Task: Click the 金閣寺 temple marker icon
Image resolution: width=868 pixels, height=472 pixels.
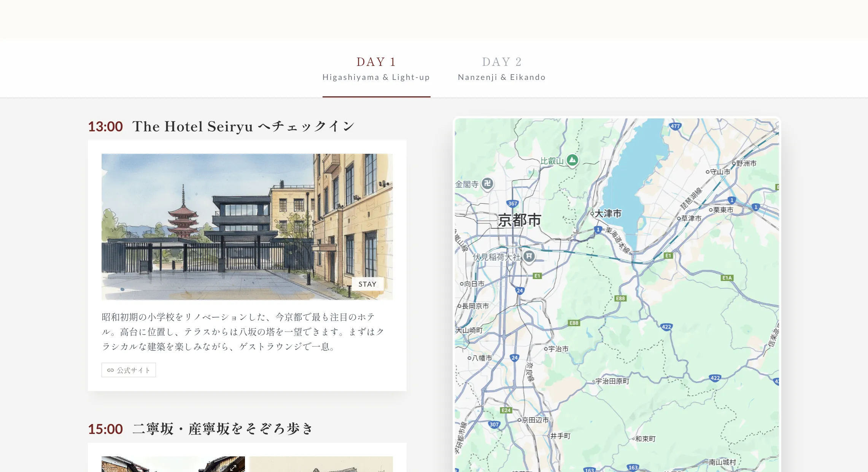Action: pos(487,183)
